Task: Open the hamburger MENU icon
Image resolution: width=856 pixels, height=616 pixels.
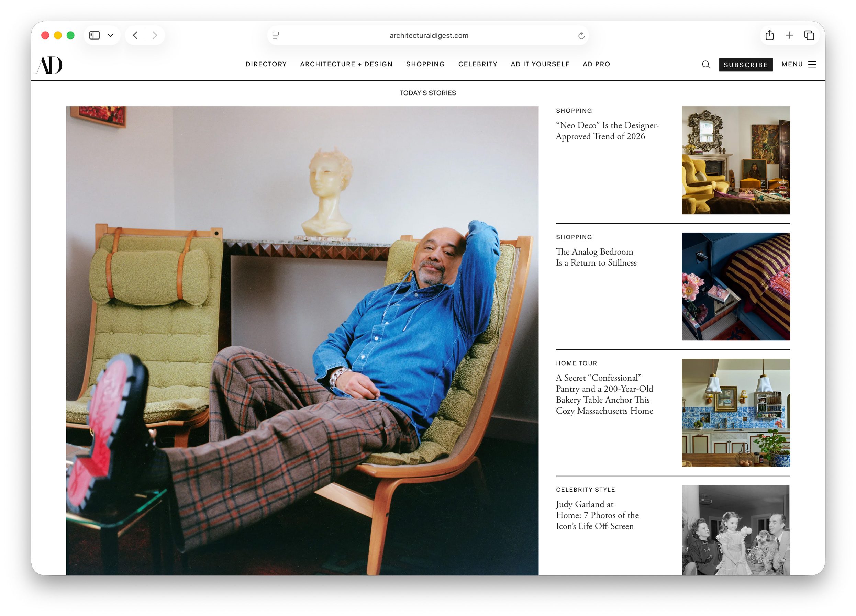Action: [811, 65]
